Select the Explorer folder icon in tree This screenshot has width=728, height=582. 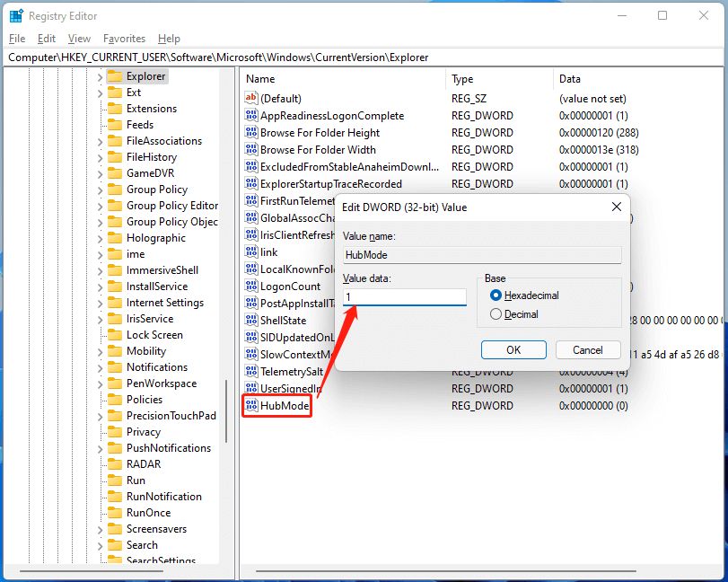tap(115, 76)
